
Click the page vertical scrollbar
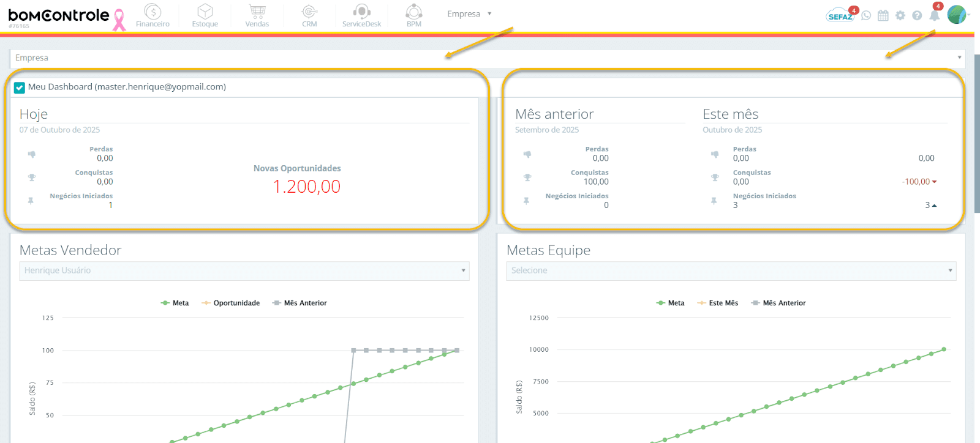pos(977,133)
